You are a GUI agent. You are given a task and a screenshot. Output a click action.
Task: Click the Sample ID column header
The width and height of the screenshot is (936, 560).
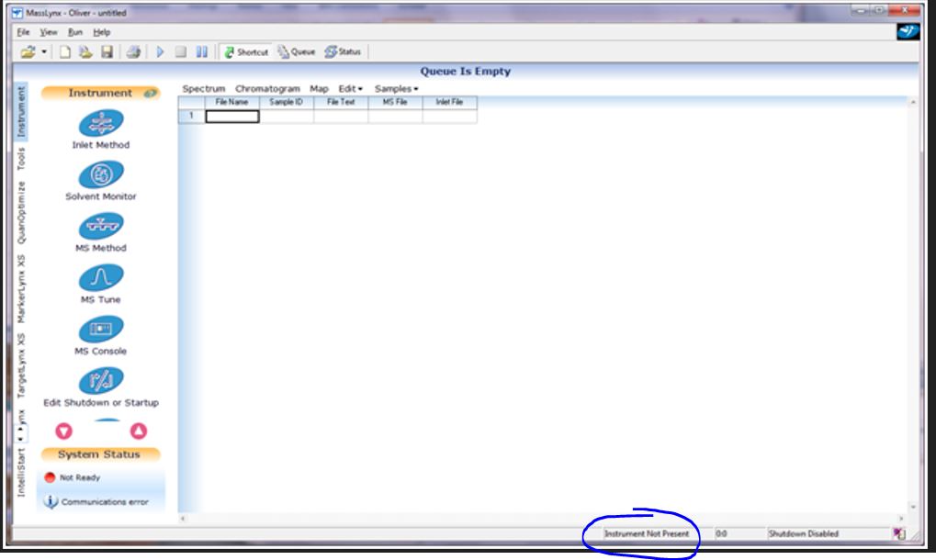click(x=287, y=102)
